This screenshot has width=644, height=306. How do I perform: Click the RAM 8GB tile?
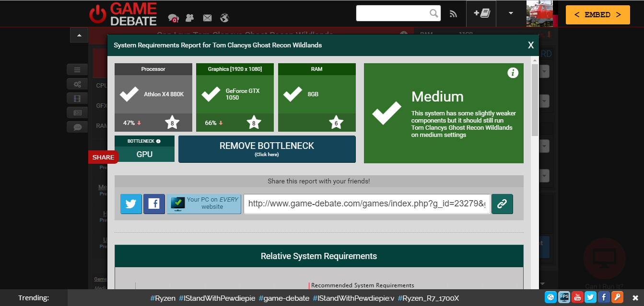[317, 97]
